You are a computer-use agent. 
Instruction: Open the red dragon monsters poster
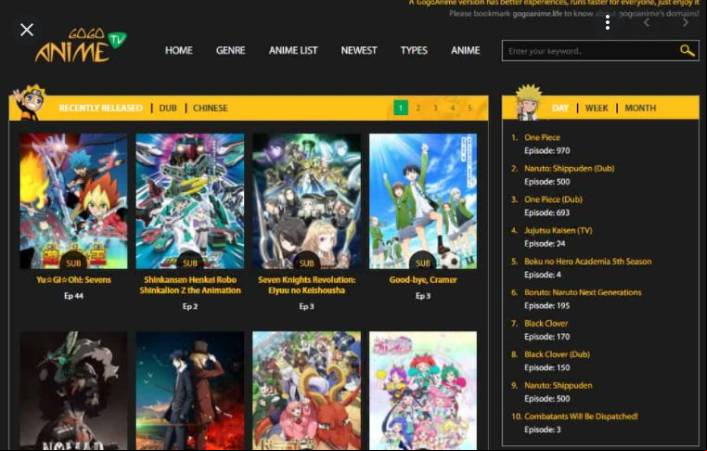point(307,391)
